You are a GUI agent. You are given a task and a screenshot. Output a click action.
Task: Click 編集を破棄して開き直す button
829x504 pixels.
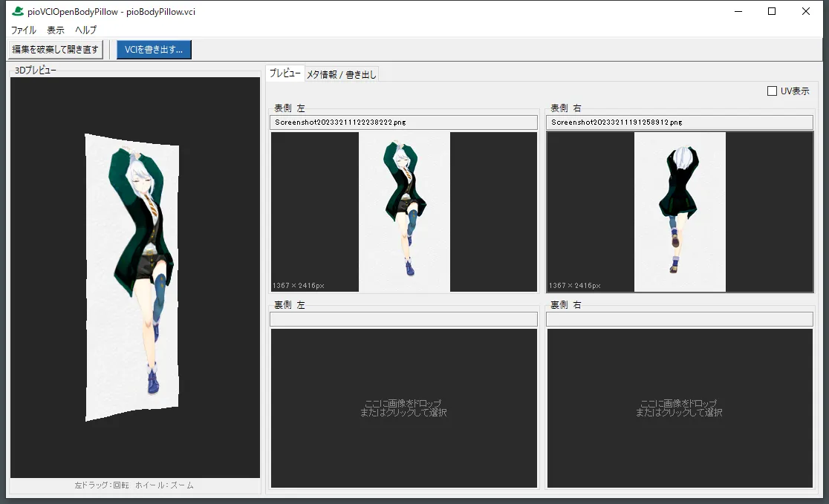pos(56,50)
